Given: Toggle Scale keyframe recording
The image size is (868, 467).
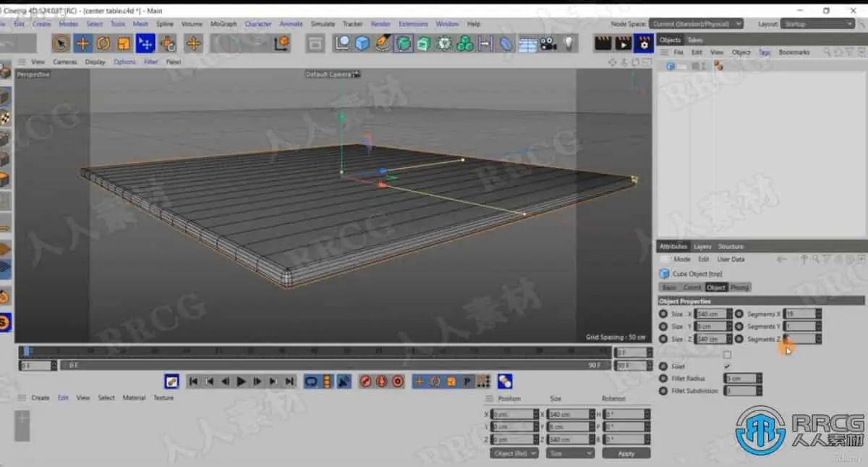Looking at the screenshot, I should [451, 381].
